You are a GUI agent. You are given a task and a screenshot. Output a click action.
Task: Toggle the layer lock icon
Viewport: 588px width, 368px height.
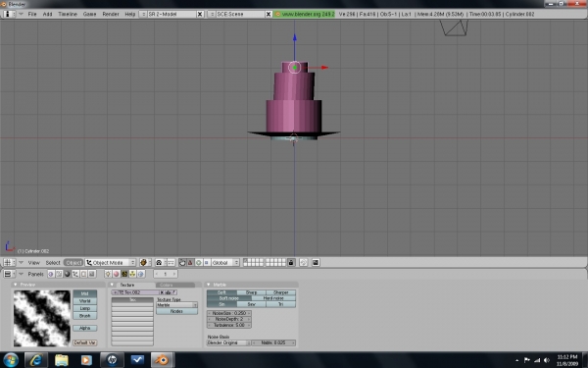coord(291,262)
